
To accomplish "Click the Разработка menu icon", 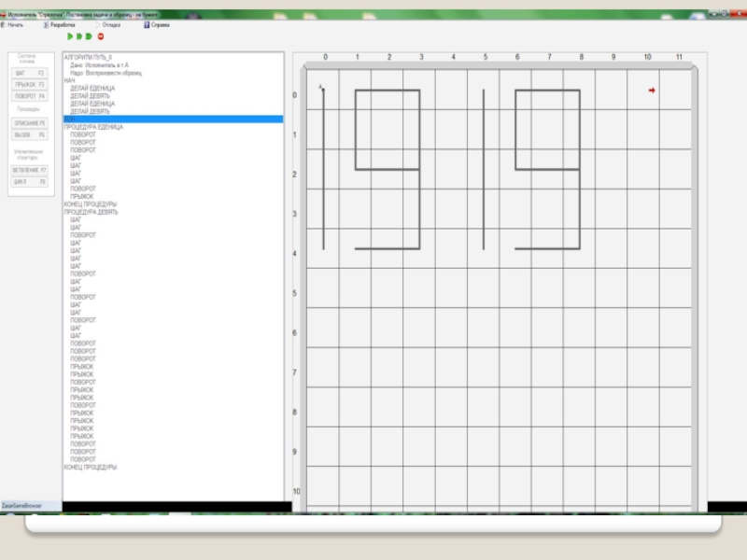I will point(46,25).
